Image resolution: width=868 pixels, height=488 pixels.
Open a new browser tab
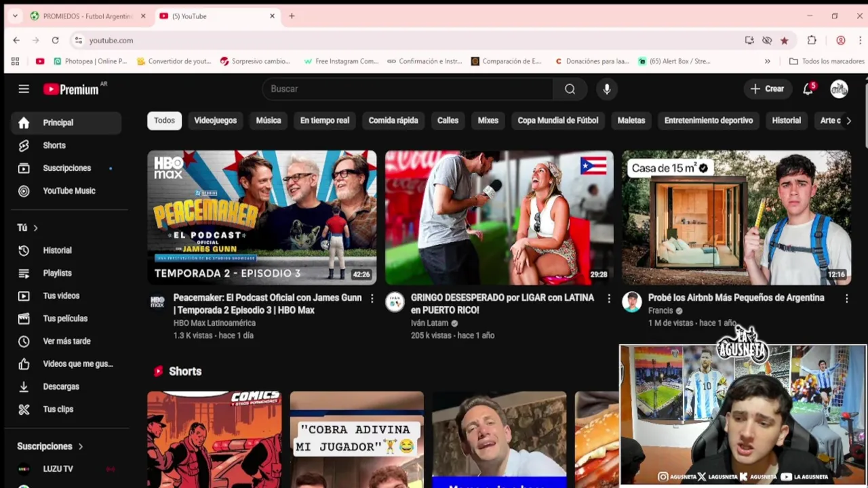(292, 16)
